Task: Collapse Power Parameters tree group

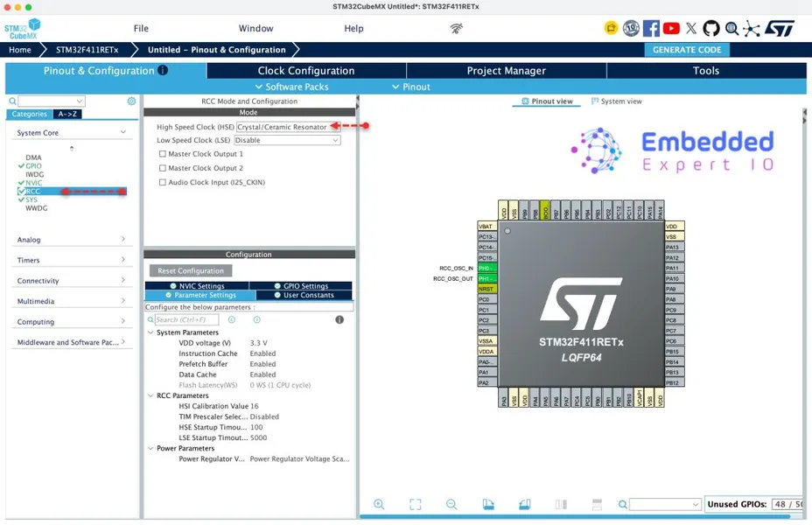Action: click(x=150, y=448)
